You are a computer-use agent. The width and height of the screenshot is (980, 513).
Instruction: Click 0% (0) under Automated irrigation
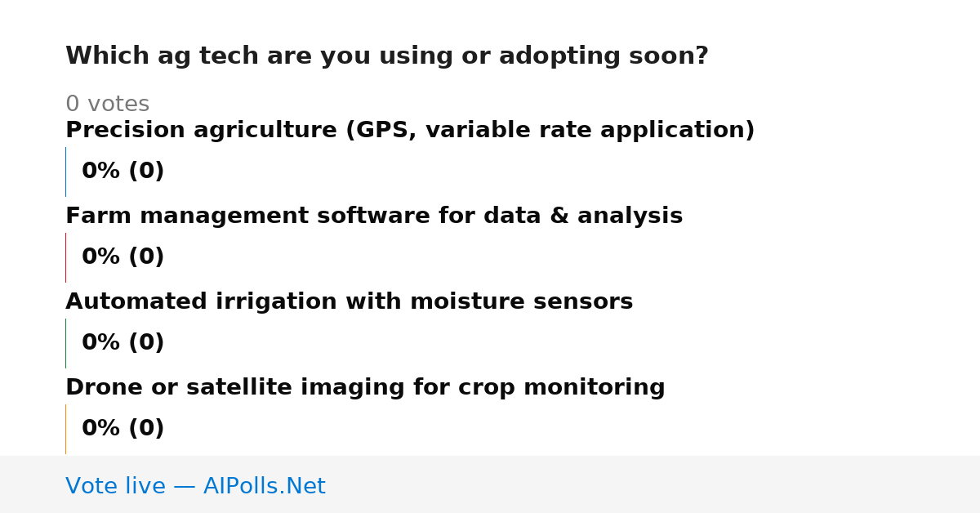pyautogui.click(x=122, y=343)
